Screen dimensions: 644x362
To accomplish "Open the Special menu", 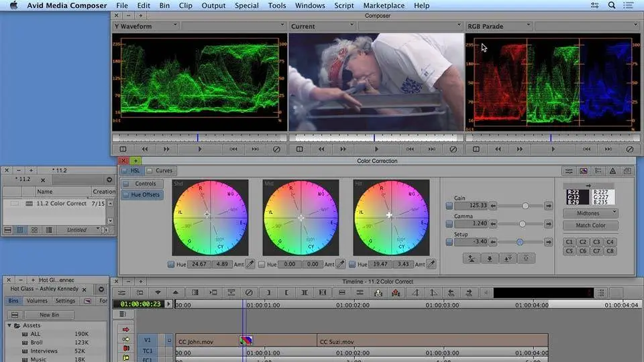I will 246,5.
